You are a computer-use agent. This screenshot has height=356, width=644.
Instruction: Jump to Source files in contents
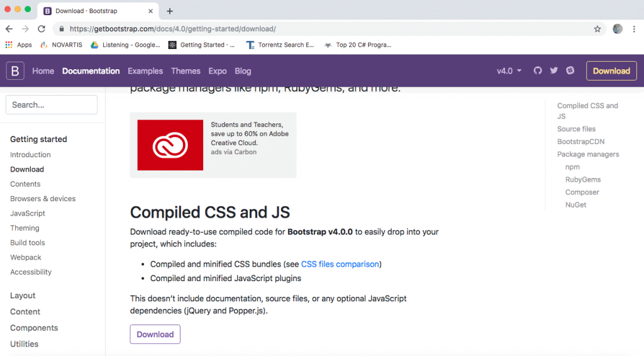click(x=576, y=129)
